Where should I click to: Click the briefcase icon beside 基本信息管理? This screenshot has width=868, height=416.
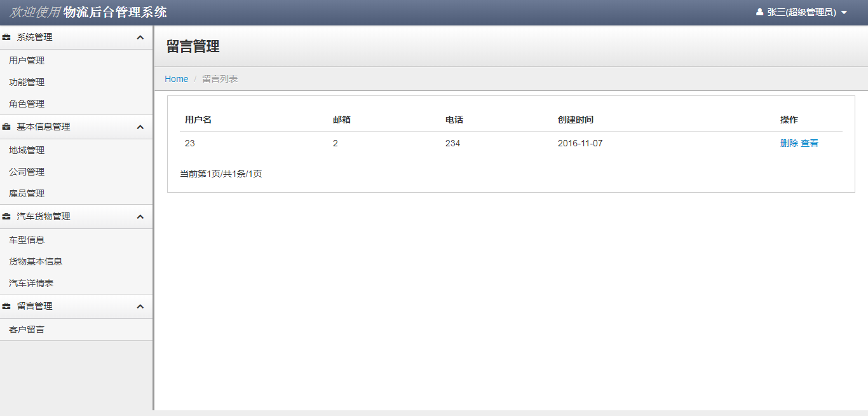click(x=6, y=127)
